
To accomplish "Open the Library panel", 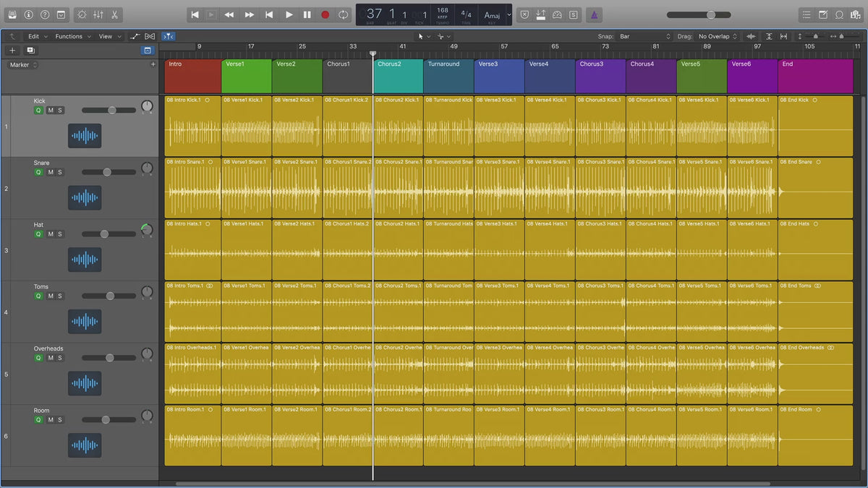I will (11, 14).
